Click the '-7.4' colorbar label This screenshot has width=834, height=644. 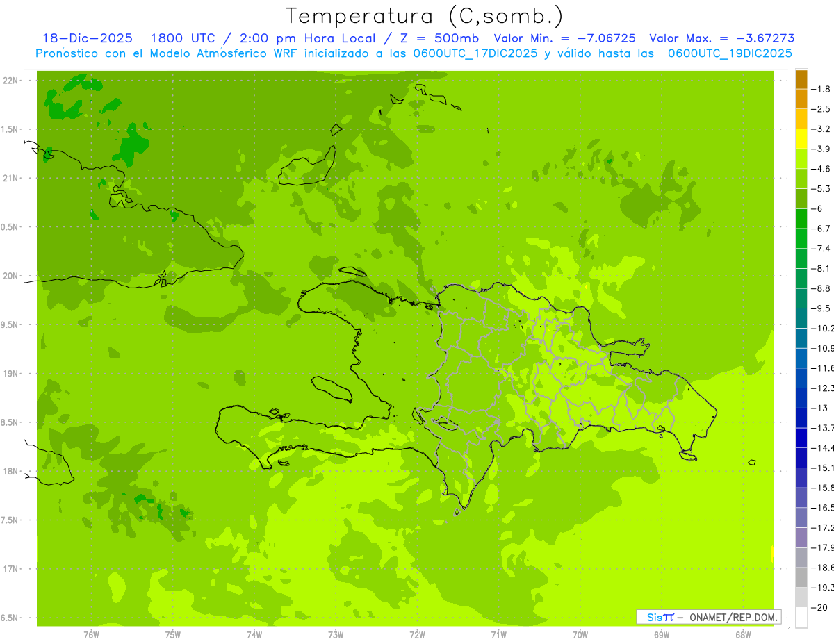point(822,249)
